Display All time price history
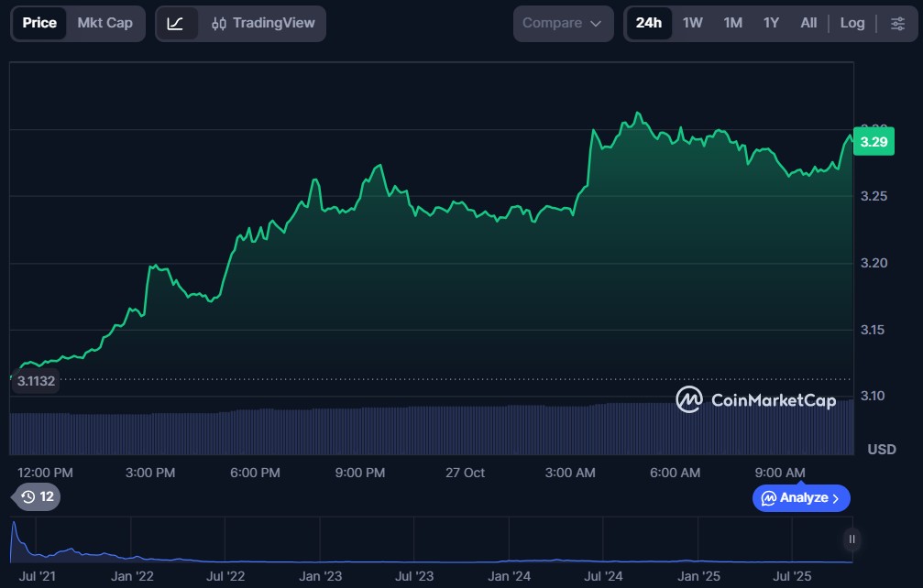Screen dimensions: 923x588 tap(808, 24)
